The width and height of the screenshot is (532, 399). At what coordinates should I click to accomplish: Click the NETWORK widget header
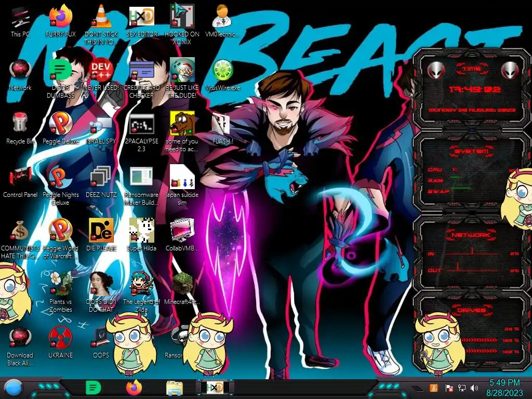click(x=471, y=235)
